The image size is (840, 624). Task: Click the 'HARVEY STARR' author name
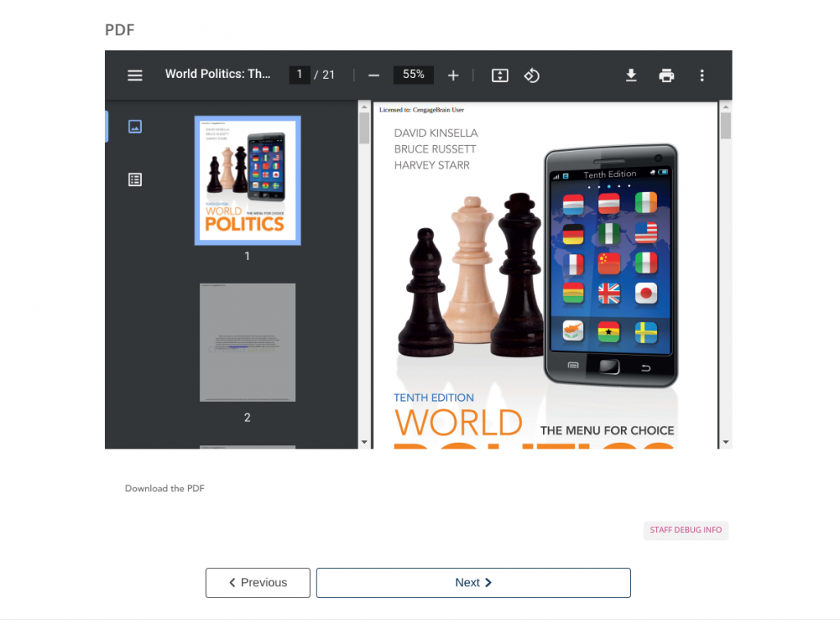pos(431,165)
